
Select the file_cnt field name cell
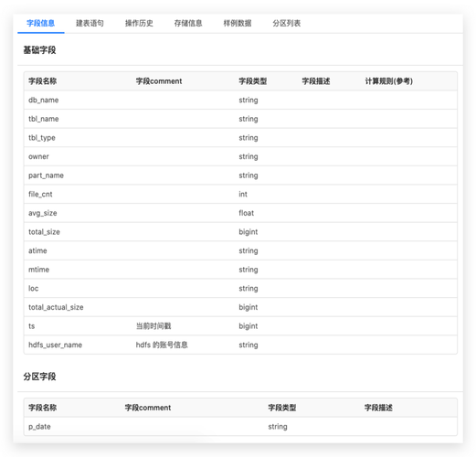pos(40,194)
